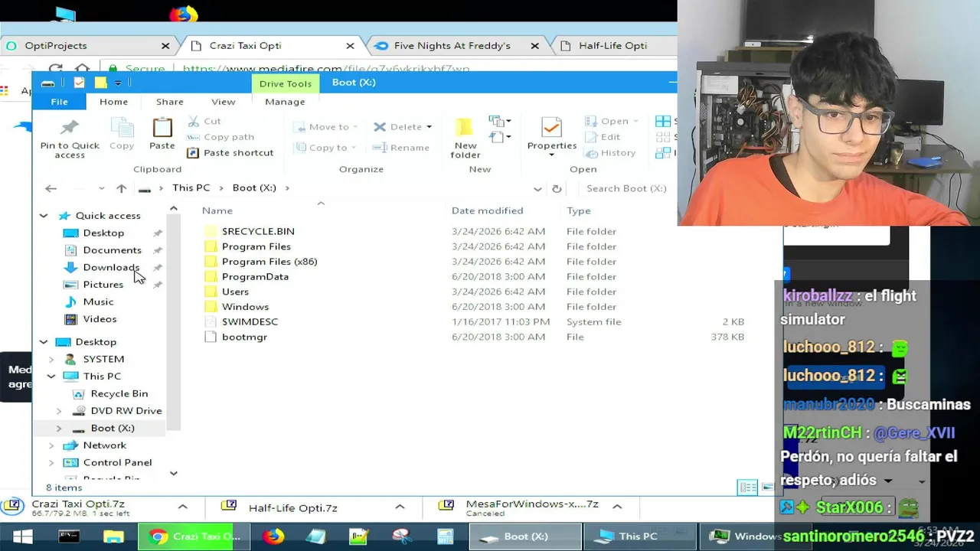This screenshot has width=980, height=551.
Task: Select the $WIMDESC system file
Action: point(250,322)
